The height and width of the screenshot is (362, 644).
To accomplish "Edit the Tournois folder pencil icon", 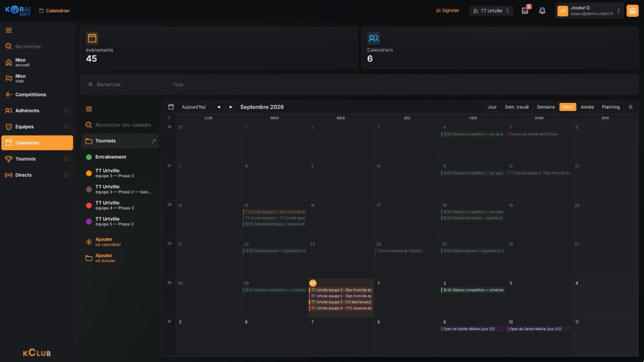I will tap(153, 141).
